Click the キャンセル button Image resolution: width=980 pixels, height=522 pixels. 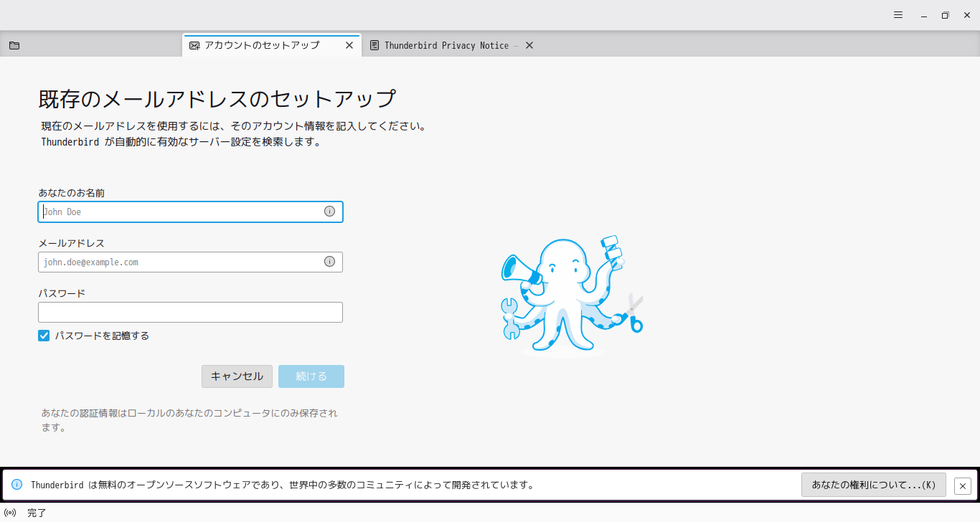pyautogui.click(x=237, y=376)
